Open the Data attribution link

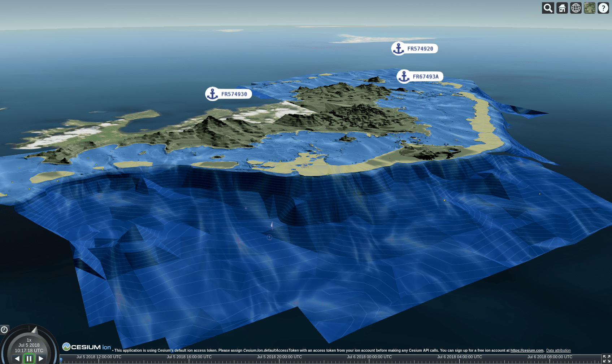tap(558, 350)
